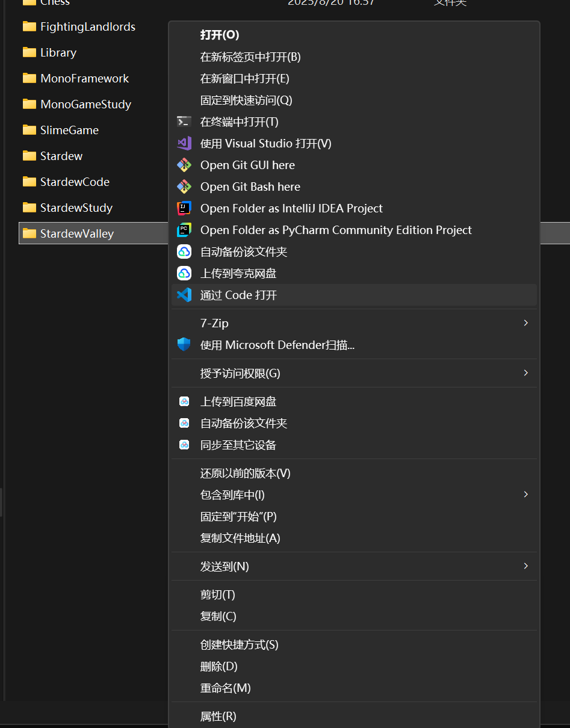Choose Open Folder as IntelliJ IDEA Project
The image size is (570, 728).
(x=354, y=208)
